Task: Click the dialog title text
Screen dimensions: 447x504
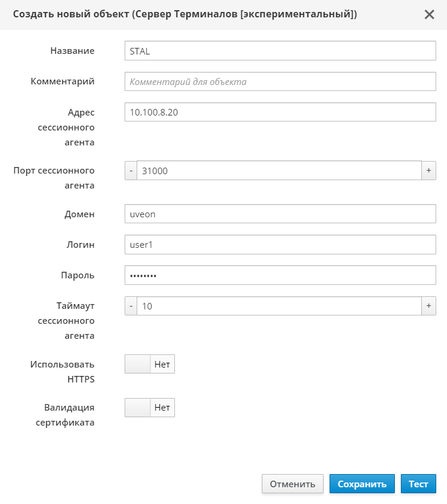Action: (185, 15)
